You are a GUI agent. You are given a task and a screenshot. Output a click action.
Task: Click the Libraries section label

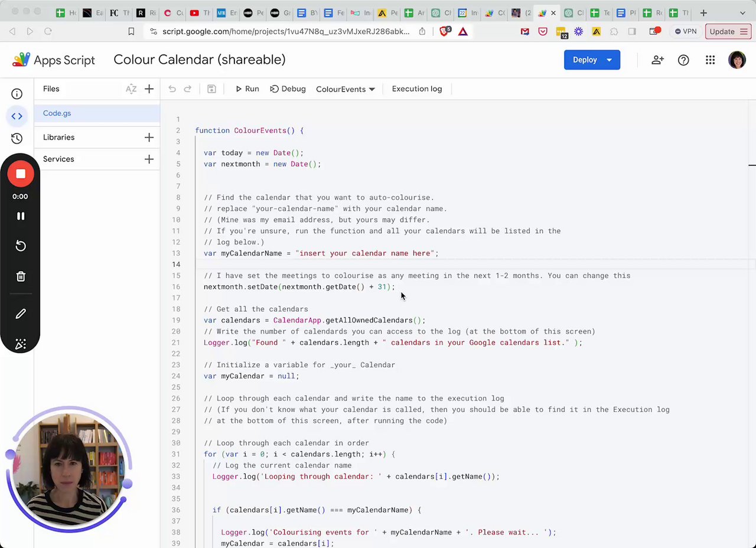pos(58,137)
